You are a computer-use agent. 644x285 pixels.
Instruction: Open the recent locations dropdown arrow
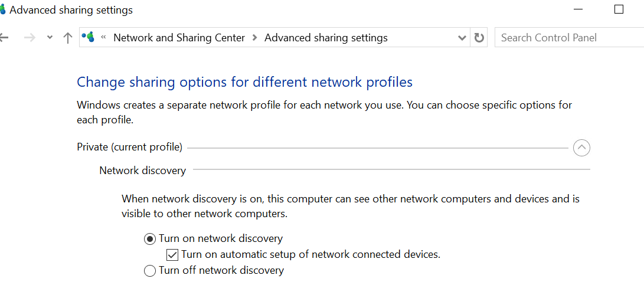pyautogui.click(x=50, y=38)
